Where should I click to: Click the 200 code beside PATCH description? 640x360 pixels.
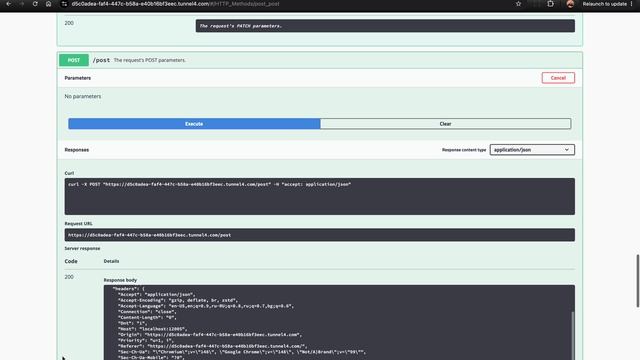(x=69, y=23)
